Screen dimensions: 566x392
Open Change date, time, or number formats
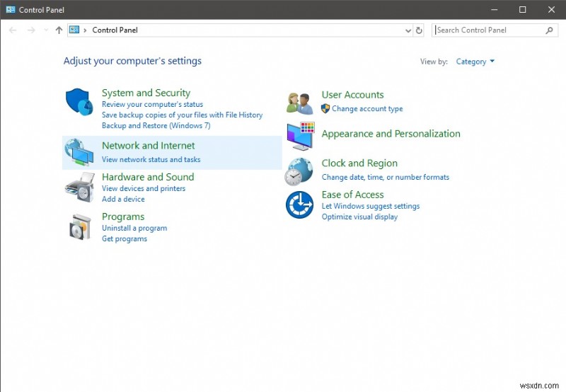pos(385,178)
